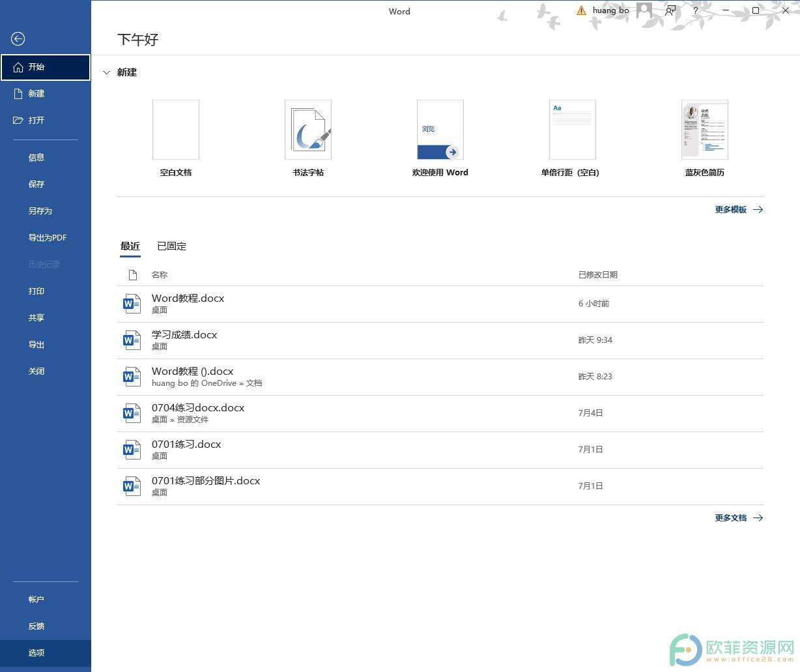Choose 关闭 in the sidebar
This screenshot has height=672, width=800.
(46, 372)
